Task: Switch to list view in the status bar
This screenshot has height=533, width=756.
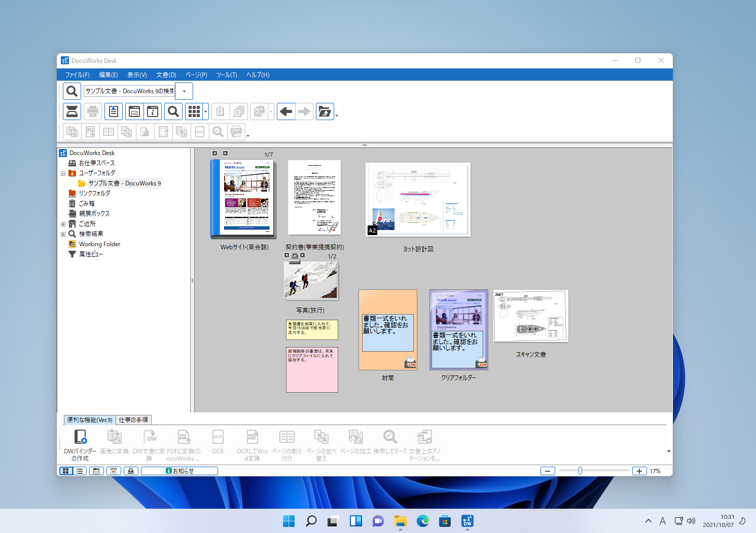Action: [80, 471]
